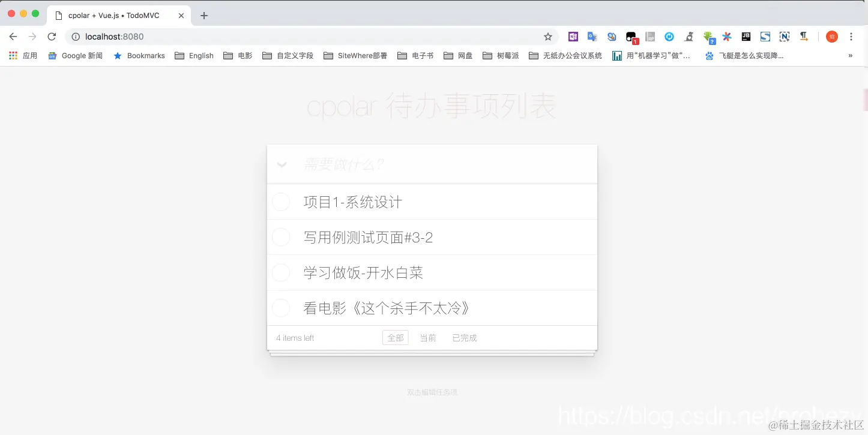
Task: Reload the page with the refresh icon
Action: click(x=52, y=37)
